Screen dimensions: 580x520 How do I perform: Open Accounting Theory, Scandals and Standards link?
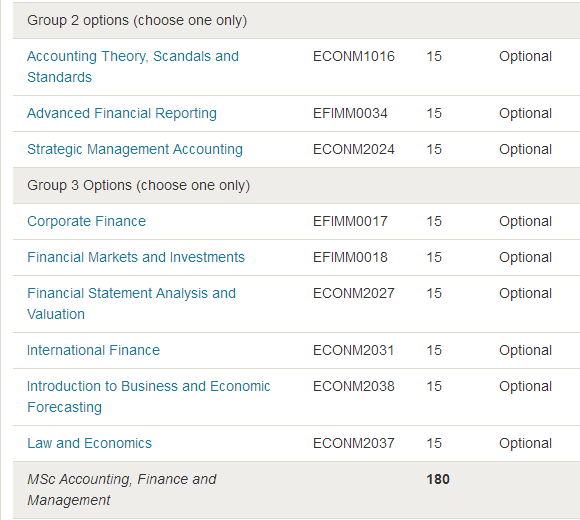pyautogui.click(x=133, y=67)
